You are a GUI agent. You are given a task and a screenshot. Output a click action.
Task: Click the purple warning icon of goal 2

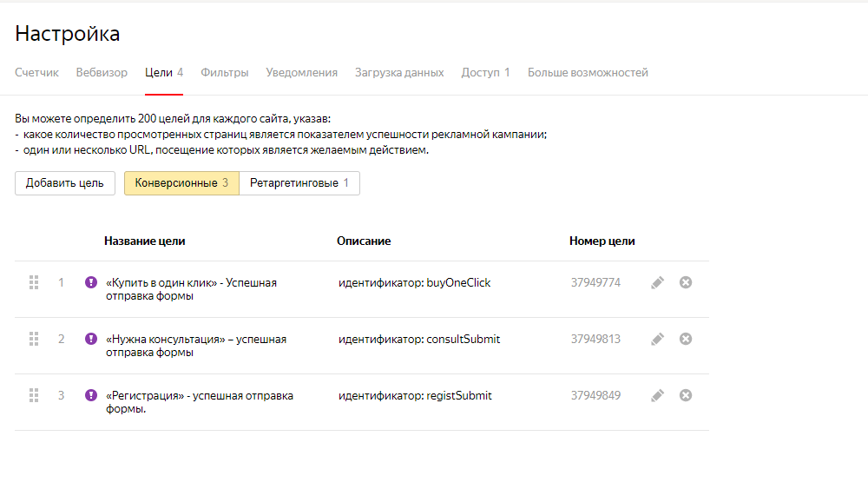point(91,339)
